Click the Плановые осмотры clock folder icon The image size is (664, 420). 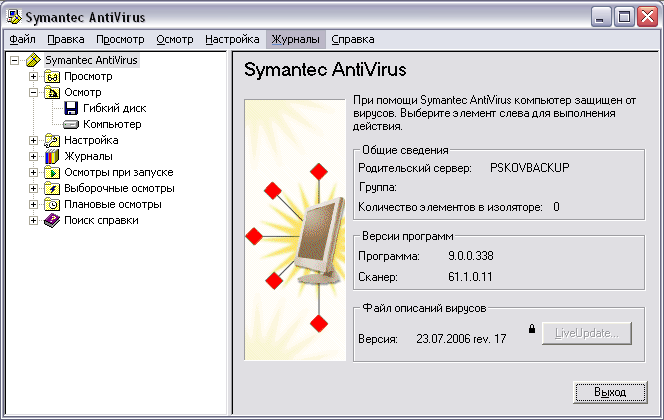tap(52, 204)
